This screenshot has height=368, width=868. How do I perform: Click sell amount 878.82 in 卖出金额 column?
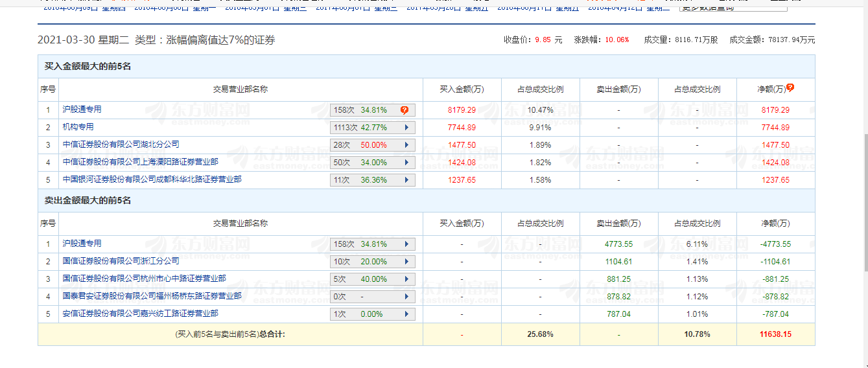pos(618,297)
